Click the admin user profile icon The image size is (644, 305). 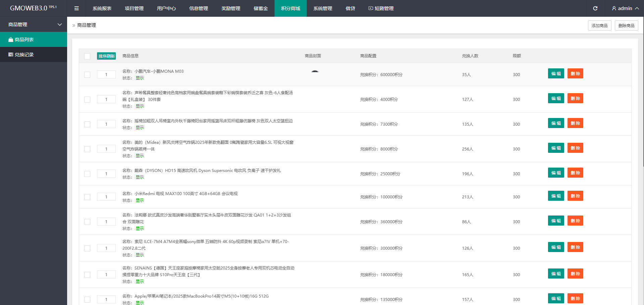614,8
